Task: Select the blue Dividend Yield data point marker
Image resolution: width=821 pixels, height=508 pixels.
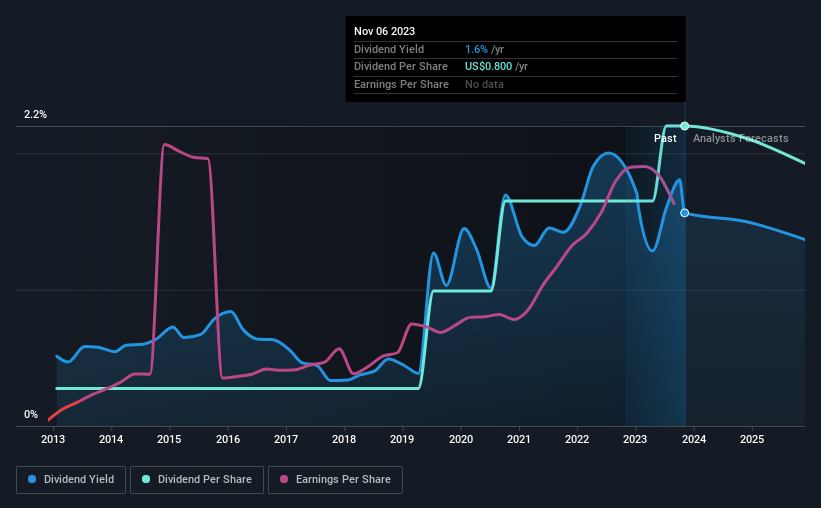Action: [684, 213]
